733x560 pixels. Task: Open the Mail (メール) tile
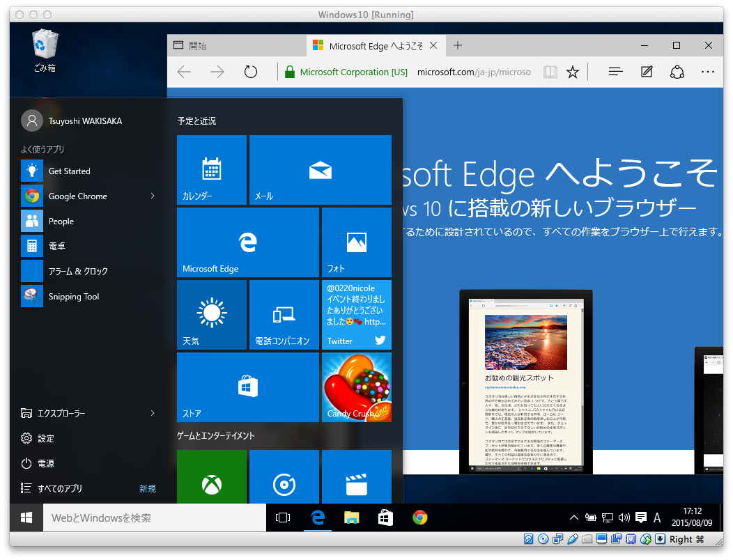pyautogui.click(x=321, y=170)
